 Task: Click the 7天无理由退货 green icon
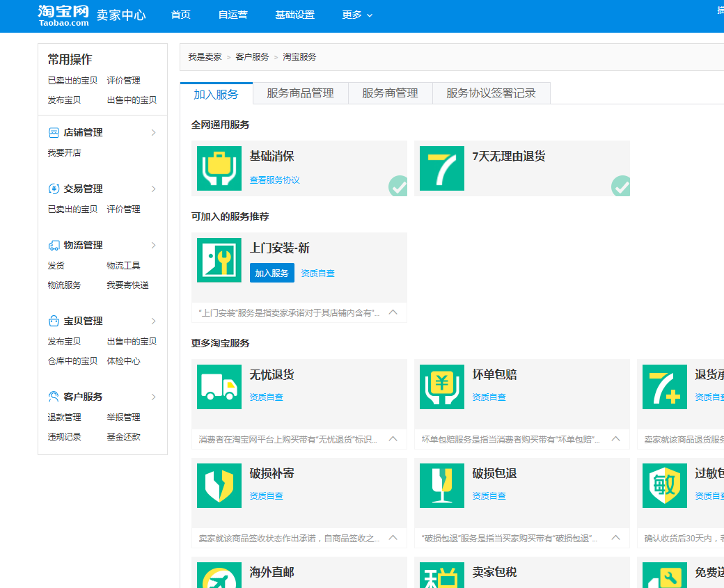442,168
